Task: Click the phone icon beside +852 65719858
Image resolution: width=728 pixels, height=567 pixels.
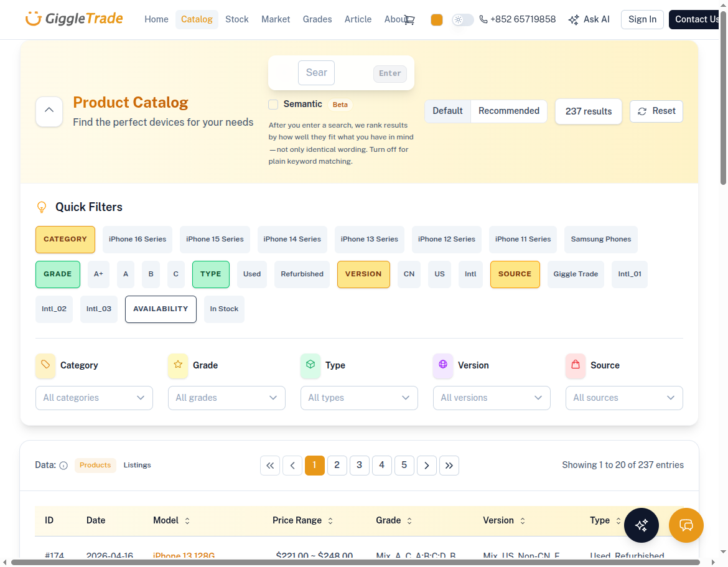Action: coord(483,19)
